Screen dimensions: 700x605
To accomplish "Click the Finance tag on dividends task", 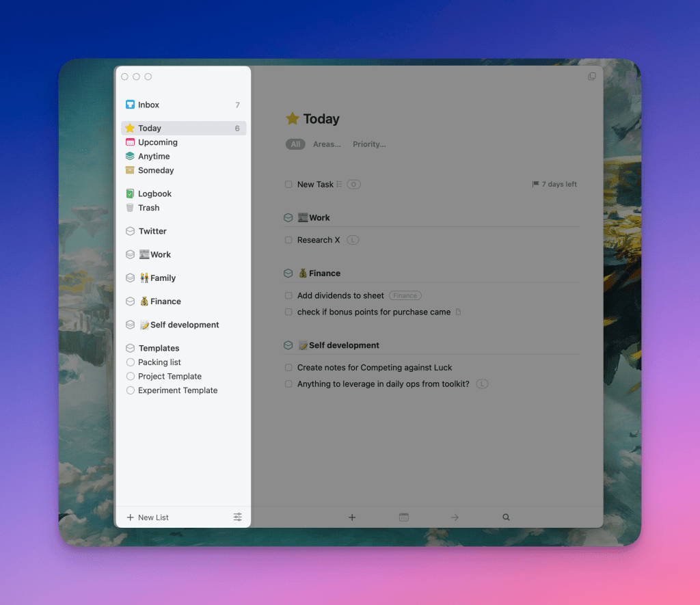I will click(405, 296).
